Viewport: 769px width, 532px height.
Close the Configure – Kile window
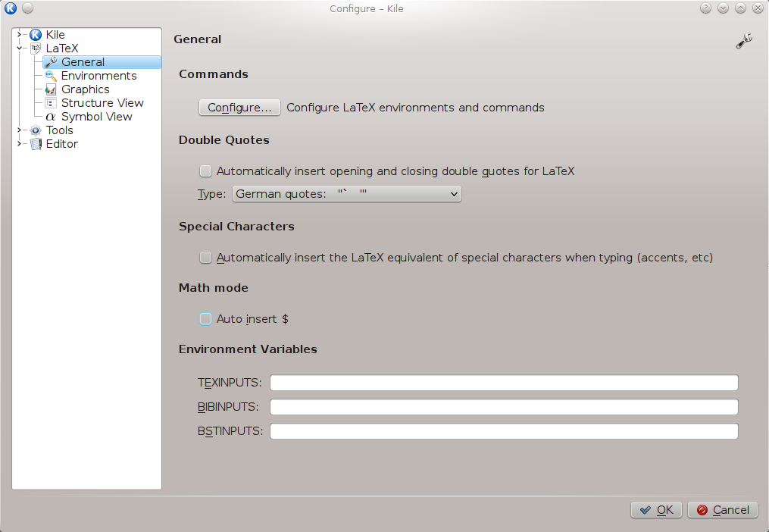(758, 8)
